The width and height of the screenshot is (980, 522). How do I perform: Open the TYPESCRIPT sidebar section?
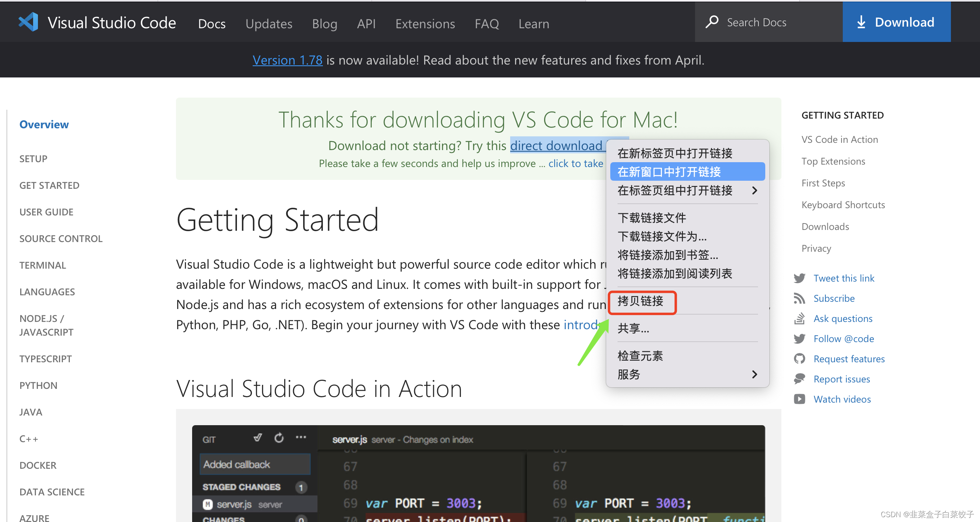46,359
